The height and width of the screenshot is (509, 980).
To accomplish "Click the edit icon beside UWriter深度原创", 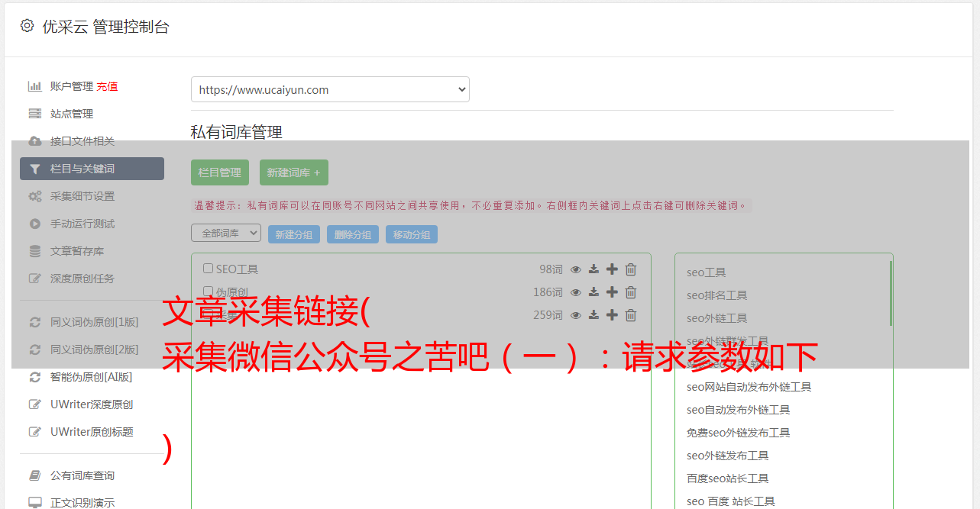I will coord(35,404).
